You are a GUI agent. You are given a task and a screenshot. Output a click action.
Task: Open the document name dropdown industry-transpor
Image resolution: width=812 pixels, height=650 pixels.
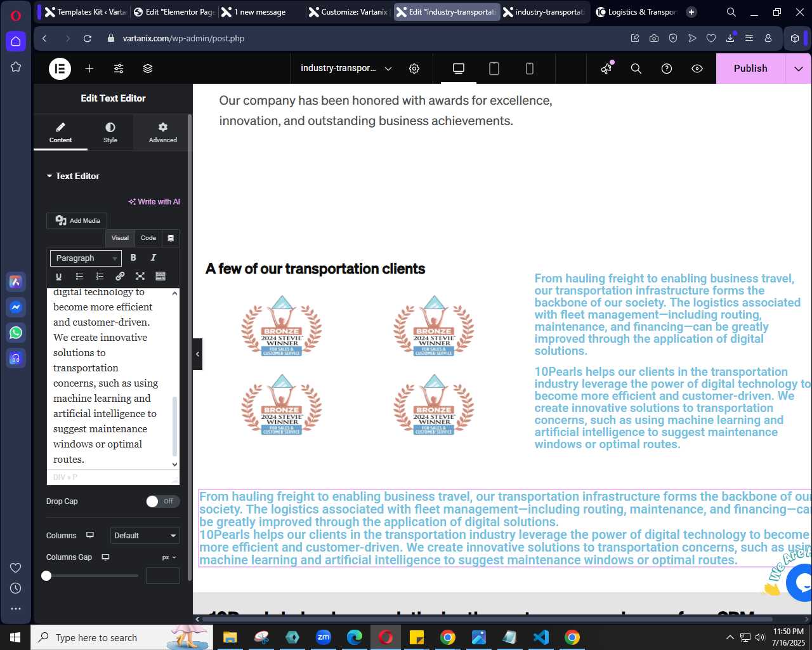click(x=346, y=69)
